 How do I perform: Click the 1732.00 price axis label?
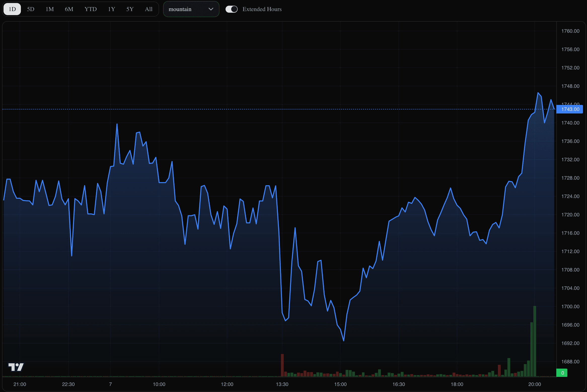tap(570, 160)
